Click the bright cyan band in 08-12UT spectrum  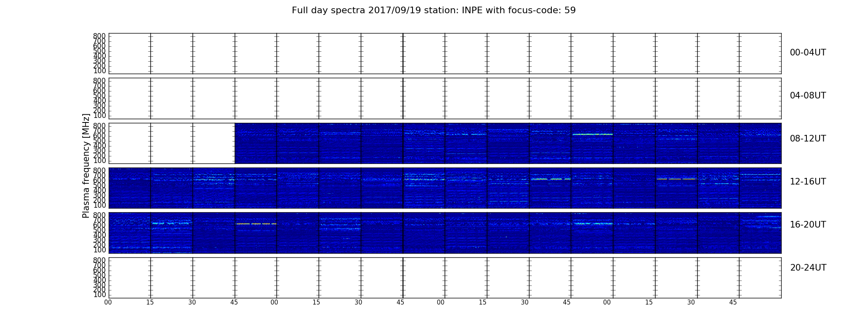[592, 134]
